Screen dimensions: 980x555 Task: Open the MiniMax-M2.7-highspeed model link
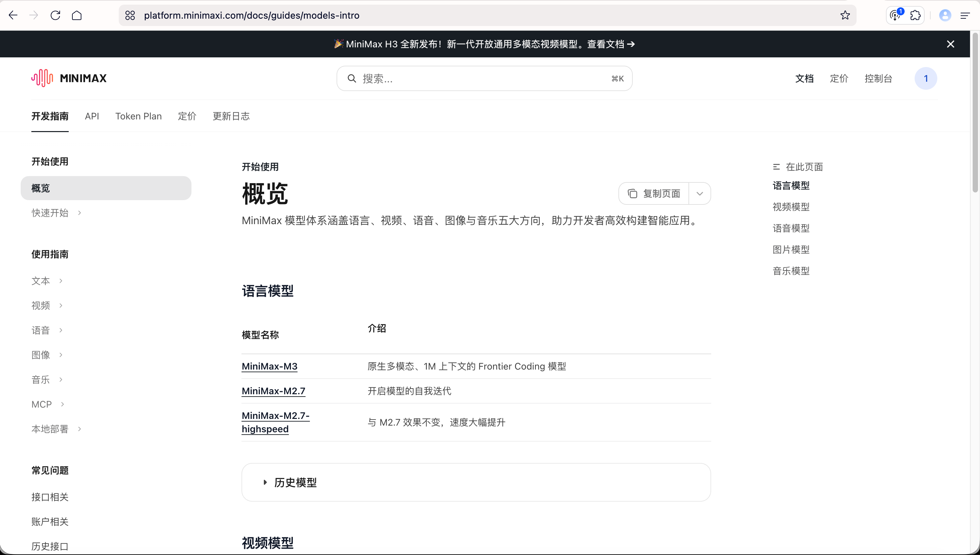click(x=276, y=422)
